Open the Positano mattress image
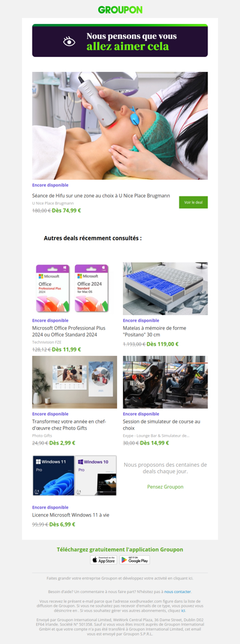 tap(165, 289)
